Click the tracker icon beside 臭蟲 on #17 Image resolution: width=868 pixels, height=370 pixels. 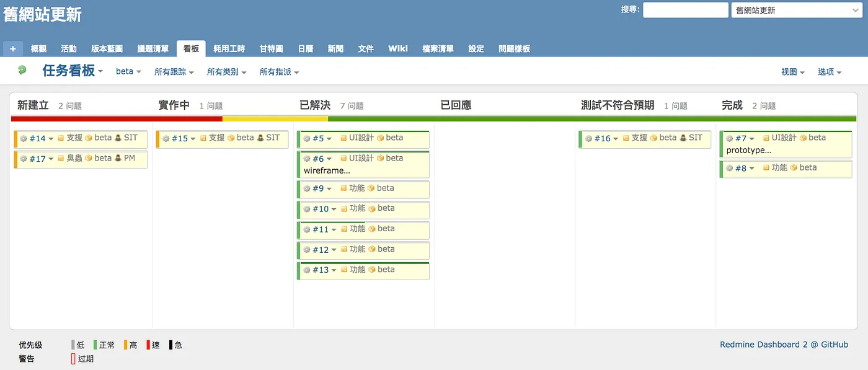pos(61,159)
